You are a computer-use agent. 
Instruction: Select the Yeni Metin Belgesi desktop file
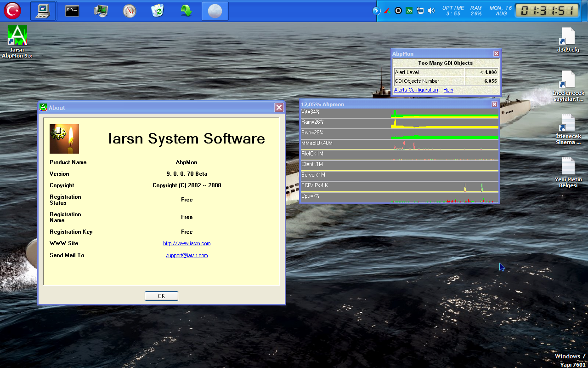click(x=568, y=172)
